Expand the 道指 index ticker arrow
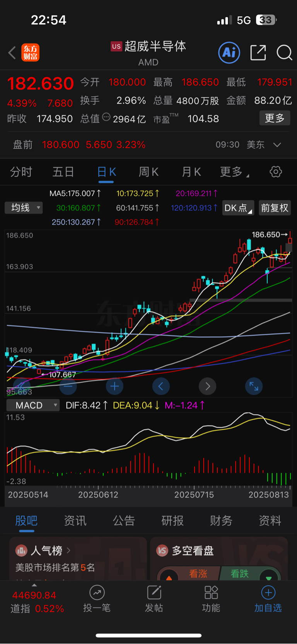 point(34,585)
